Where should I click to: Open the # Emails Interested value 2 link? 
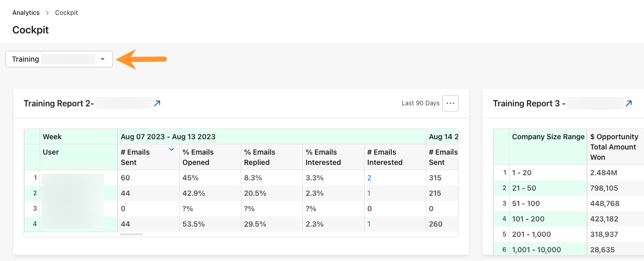pos(369,178)
